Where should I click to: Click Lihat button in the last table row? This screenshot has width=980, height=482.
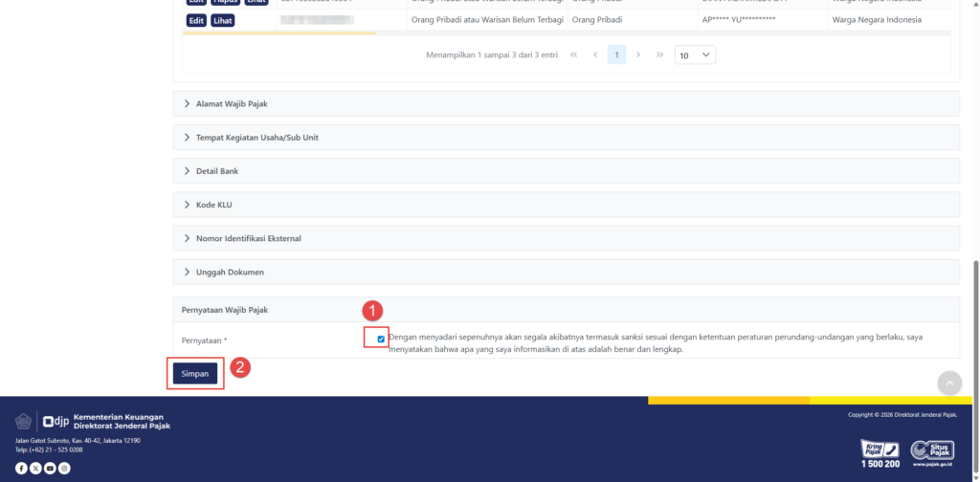coord(222,20)
